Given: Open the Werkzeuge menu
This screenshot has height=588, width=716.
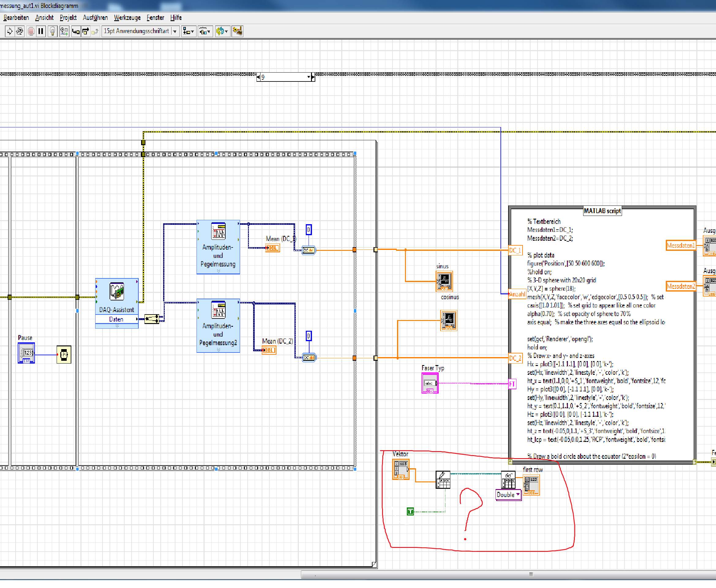Looking at the screenshot, I should 127,18.
